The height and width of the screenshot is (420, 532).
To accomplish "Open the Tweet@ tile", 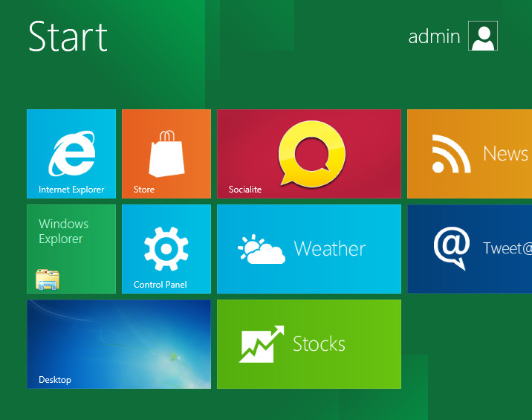I will point(470,249).
